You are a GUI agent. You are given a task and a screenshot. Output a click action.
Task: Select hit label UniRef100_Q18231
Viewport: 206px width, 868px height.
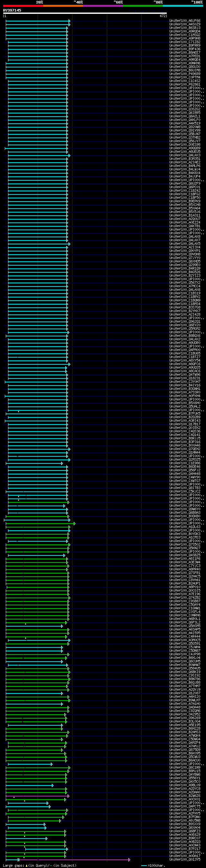185,378
